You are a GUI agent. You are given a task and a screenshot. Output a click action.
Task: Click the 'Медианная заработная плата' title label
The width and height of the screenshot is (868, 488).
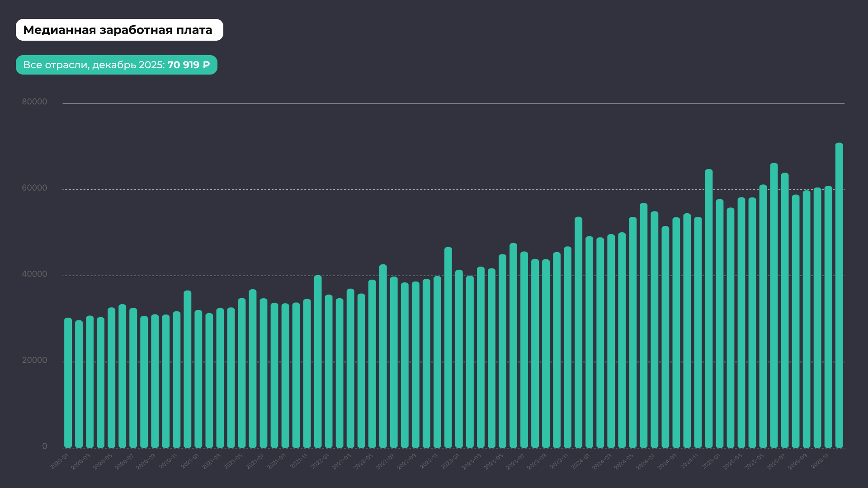point(119,30)
